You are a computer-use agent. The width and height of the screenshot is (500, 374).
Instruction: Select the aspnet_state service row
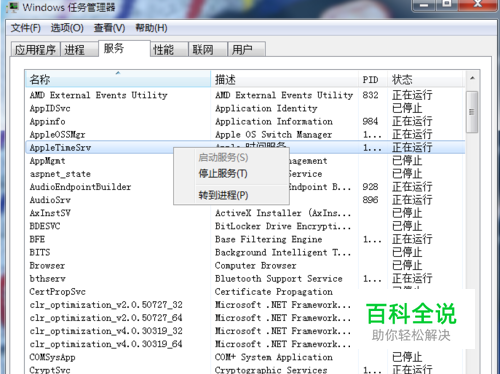(245, 174)
